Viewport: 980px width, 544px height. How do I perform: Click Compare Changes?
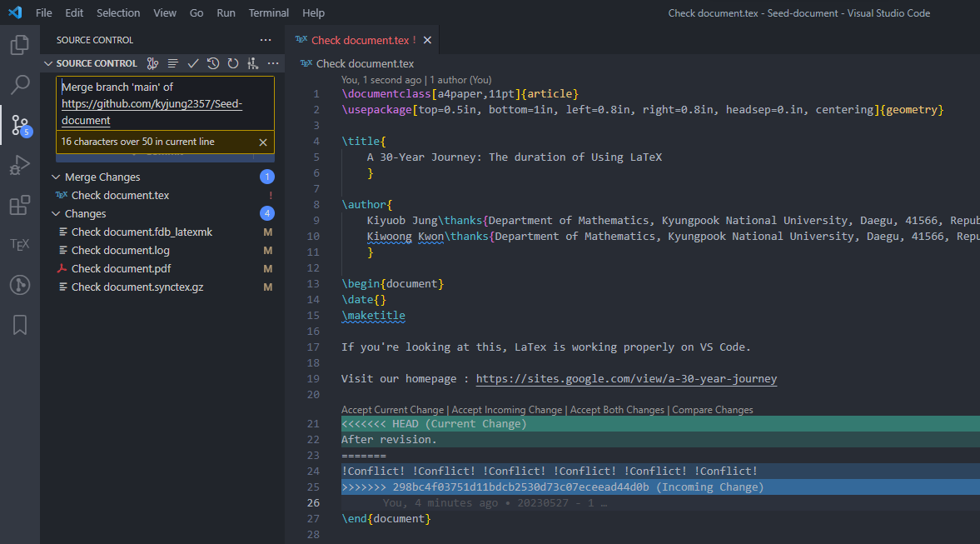coord(713,410)
